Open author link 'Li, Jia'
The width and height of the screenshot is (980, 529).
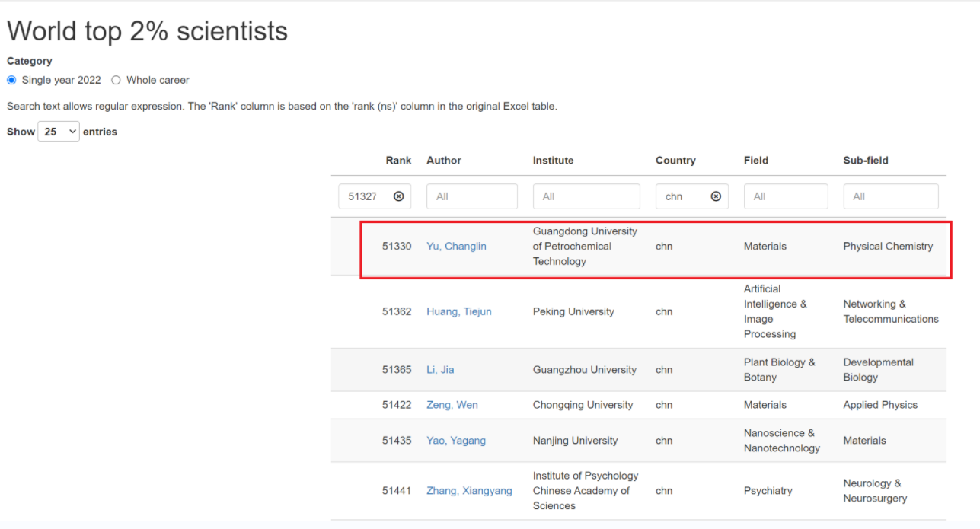[x=440, y=370]
